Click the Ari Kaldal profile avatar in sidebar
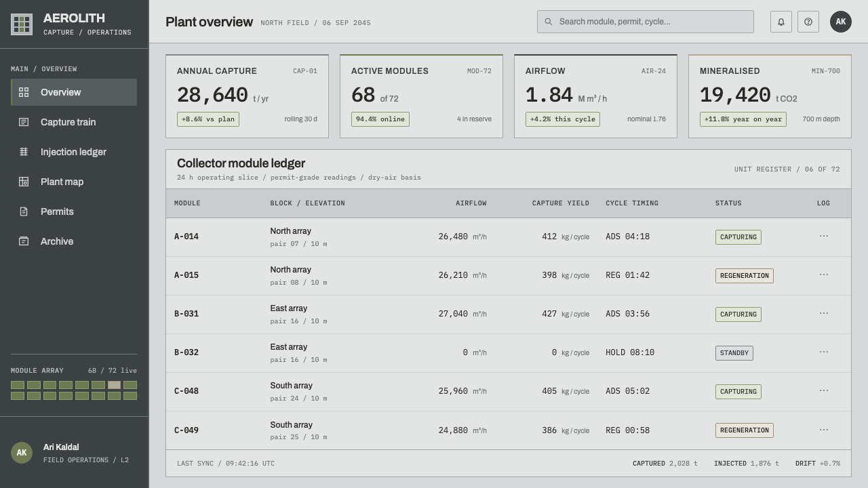The height and width of the screenshot is (488, 868). point(22,453)
